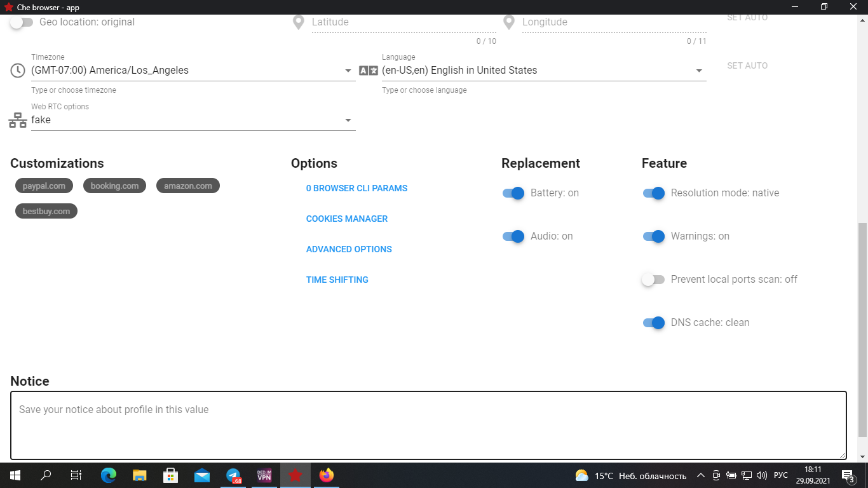Enable Prevent local ports scan
Image resolution: width=868 pixels, height=488 pixels.
click(653, 280)
